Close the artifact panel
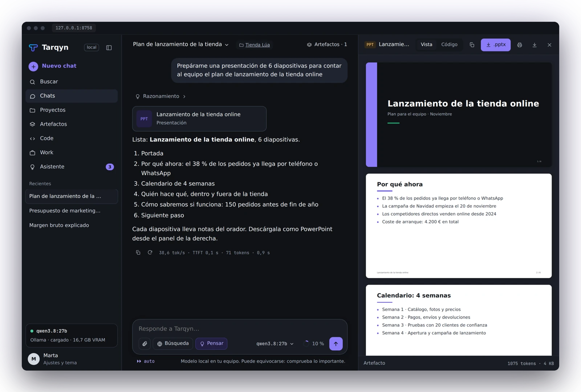 pos(549,45)
